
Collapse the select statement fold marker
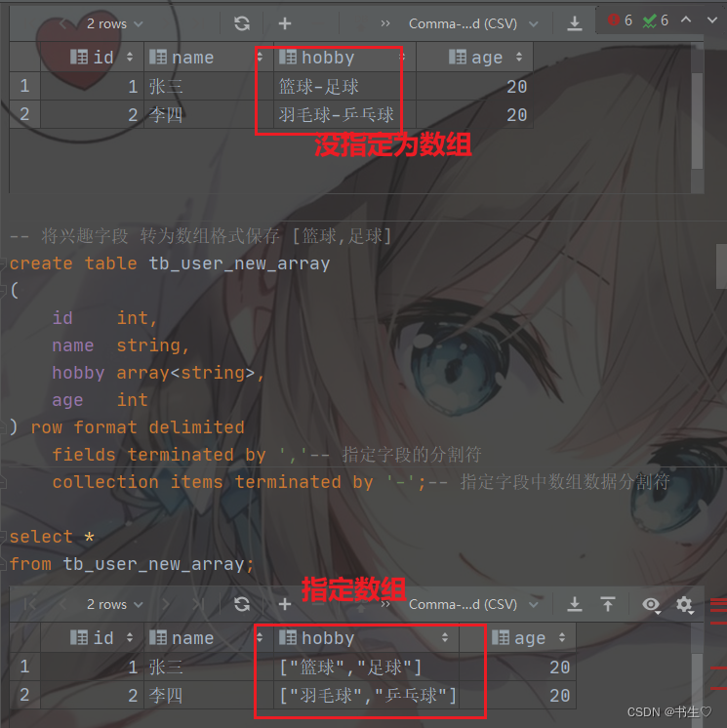point(3,537)
